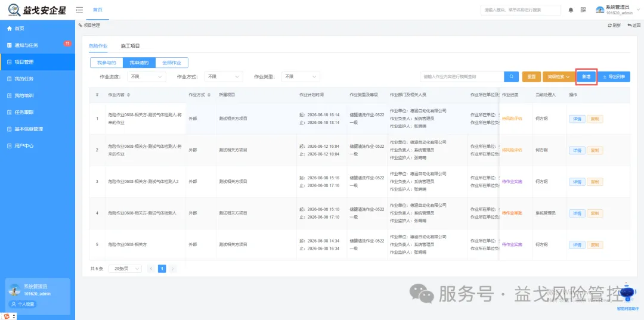The image size is (644, 320).
Task: Click the notification bell icon
Action: tap(571, 10)
